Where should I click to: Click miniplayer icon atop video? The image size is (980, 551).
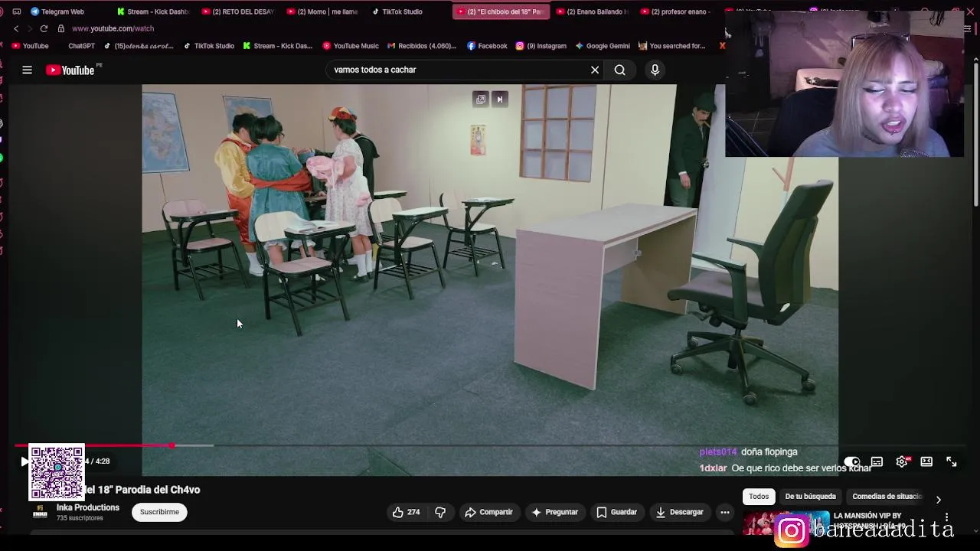[x=481, y=99]
